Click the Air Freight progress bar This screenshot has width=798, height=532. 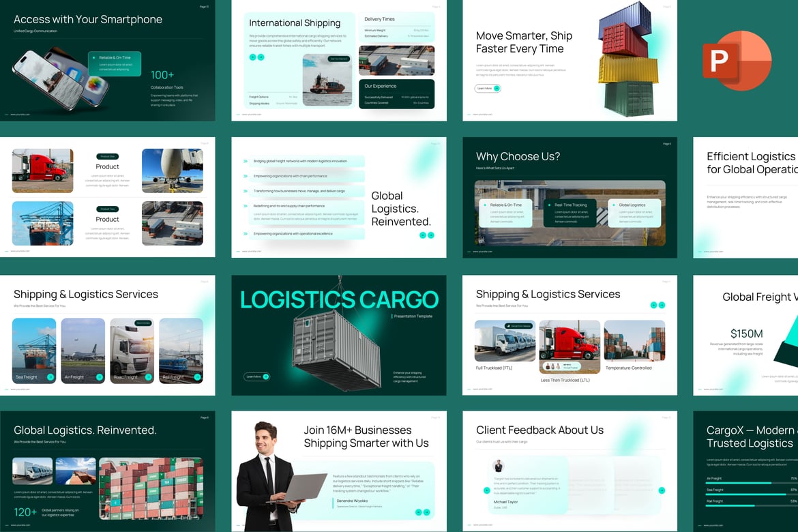[x=751, y=483]
